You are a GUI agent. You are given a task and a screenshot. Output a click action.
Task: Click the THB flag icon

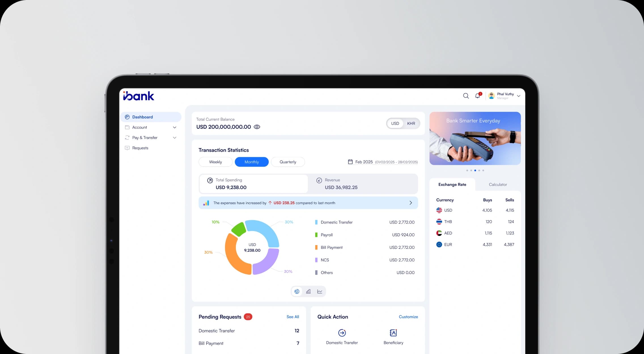coord(439,222)
